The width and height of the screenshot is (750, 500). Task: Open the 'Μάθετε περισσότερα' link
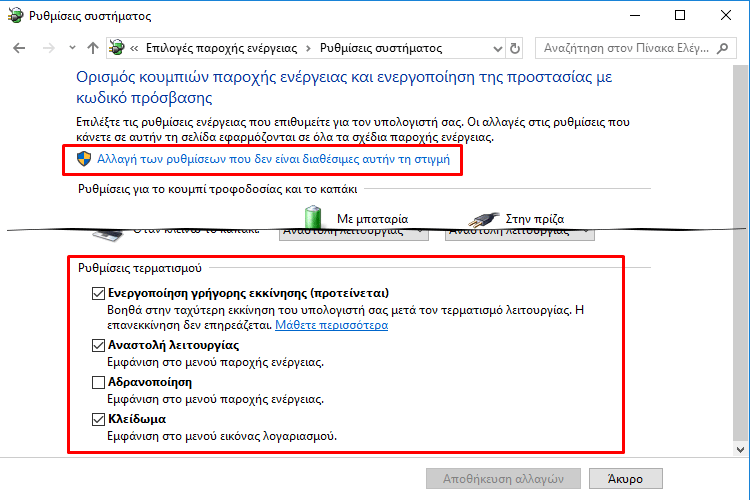point(331,325)
